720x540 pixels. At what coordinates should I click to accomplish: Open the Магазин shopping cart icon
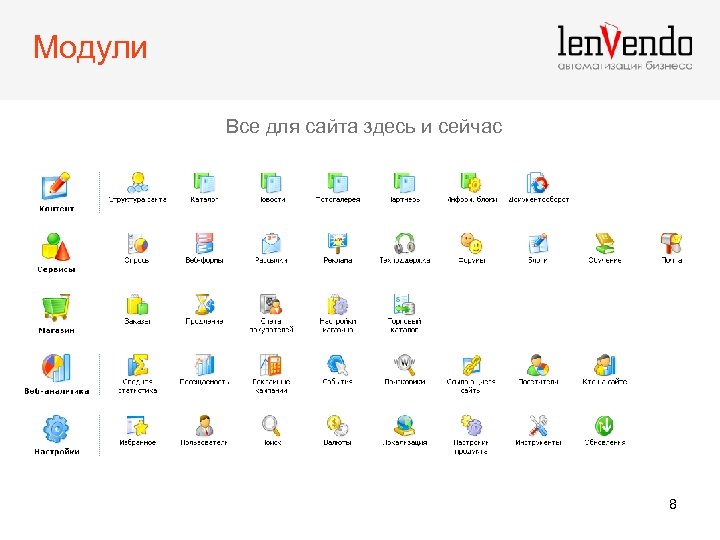(x=56, y=307)
